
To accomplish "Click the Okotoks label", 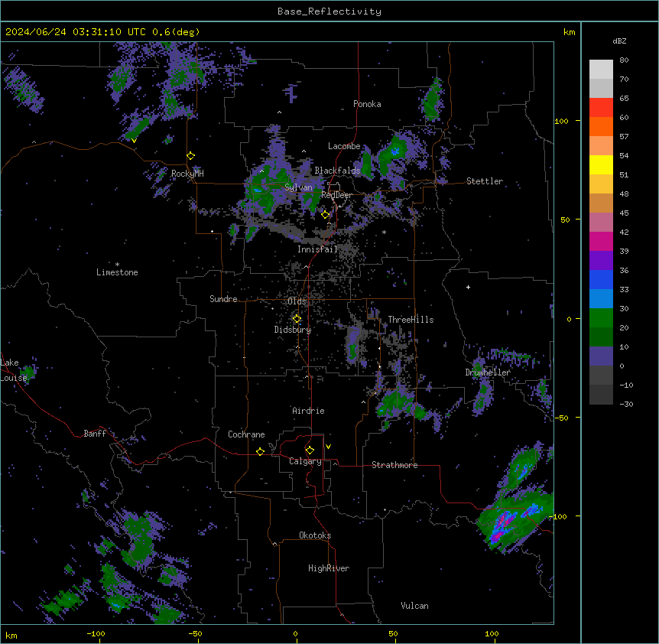I will [315, 535].
